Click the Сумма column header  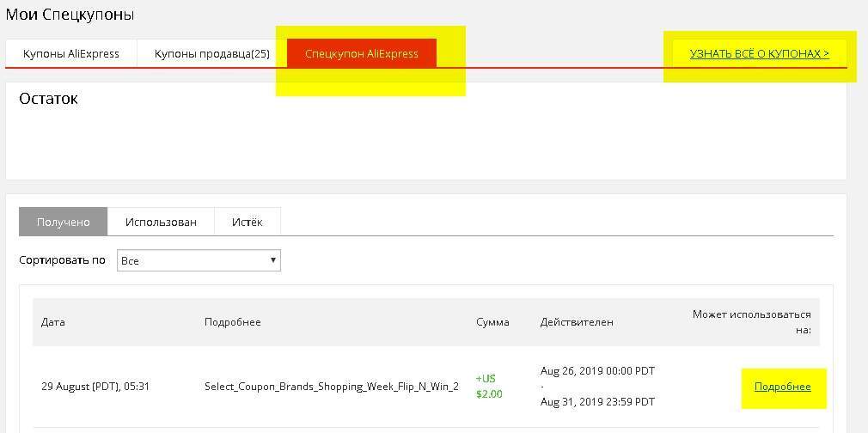(492, 322)
